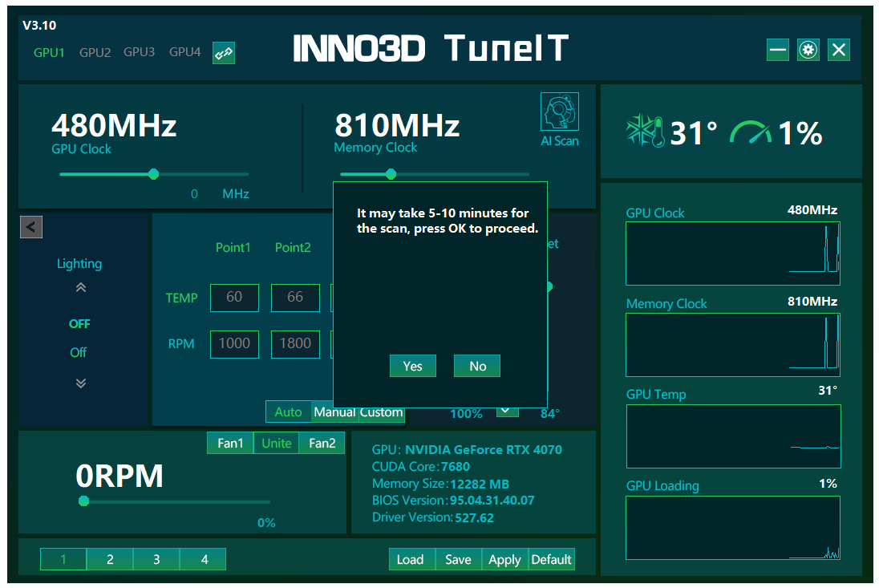879x588 pixels.
Task: Click Point2 RPM field showing 1800
Action: coord(295,343)
